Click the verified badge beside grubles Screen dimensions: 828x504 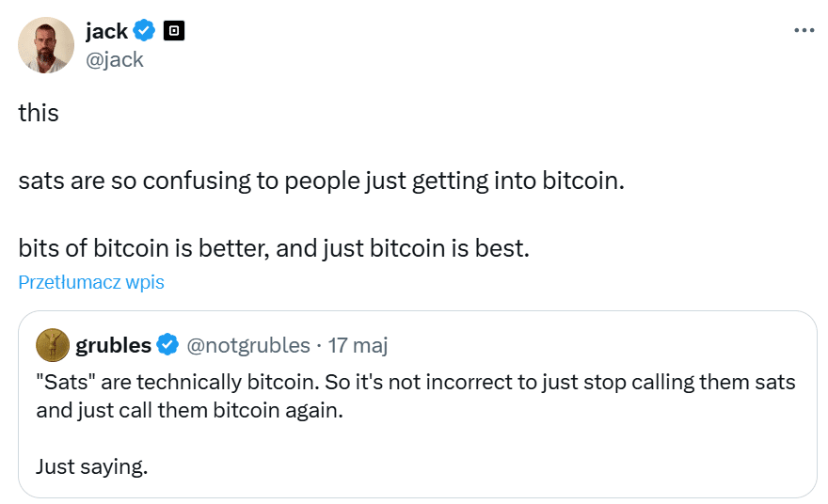pyautogui.click(x=167, y=345)
